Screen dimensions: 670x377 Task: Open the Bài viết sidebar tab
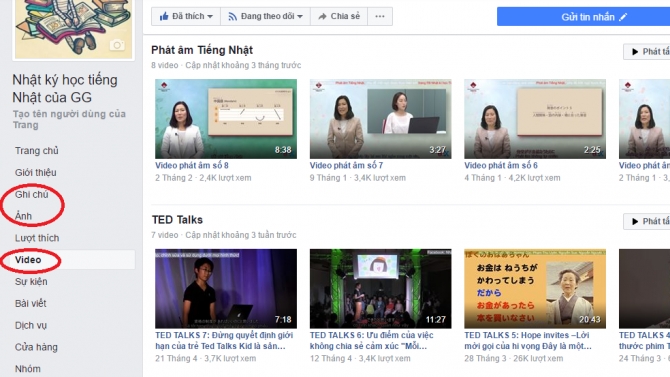(31, 303)
